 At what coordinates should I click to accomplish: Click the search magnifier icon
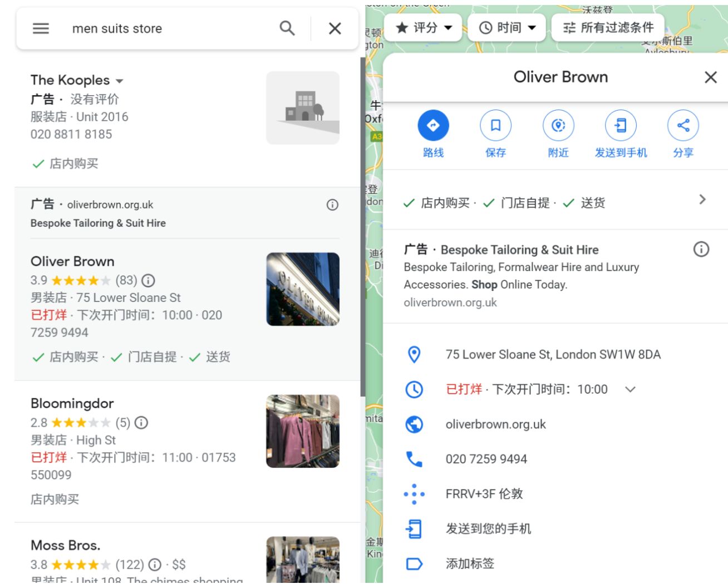coord(287,28)
